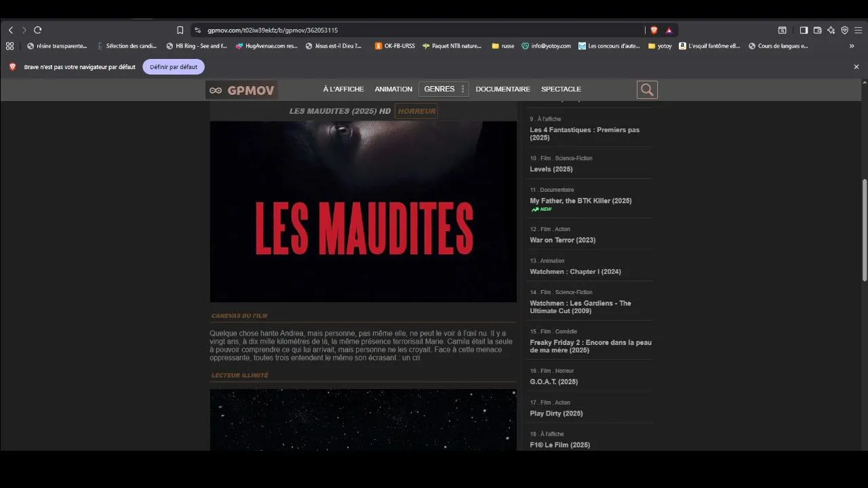The image size is (868, 488).
Task: Click the GPMOV site logo
Action: (x=241, y=90)
